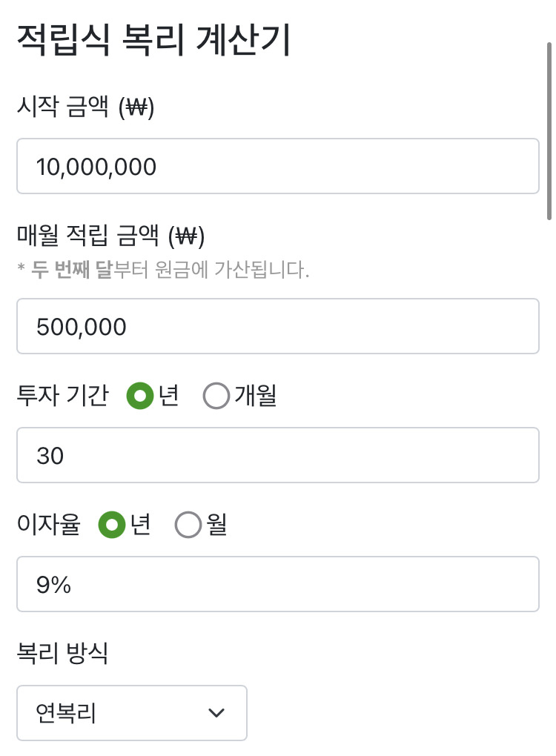Click the 이자율 label text
This screenshot has width=556, height=756.
coord(48,525)
